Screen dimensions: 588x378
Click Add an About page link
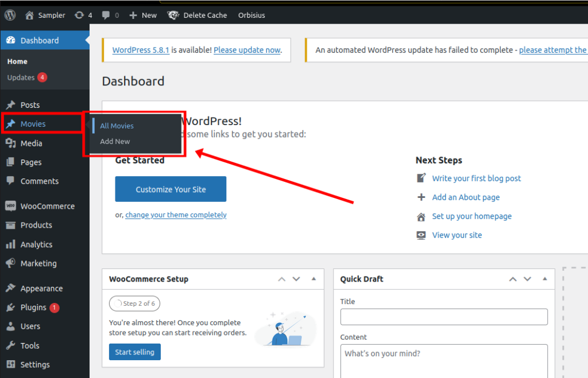pyautogui.click(x=466, y=197)
